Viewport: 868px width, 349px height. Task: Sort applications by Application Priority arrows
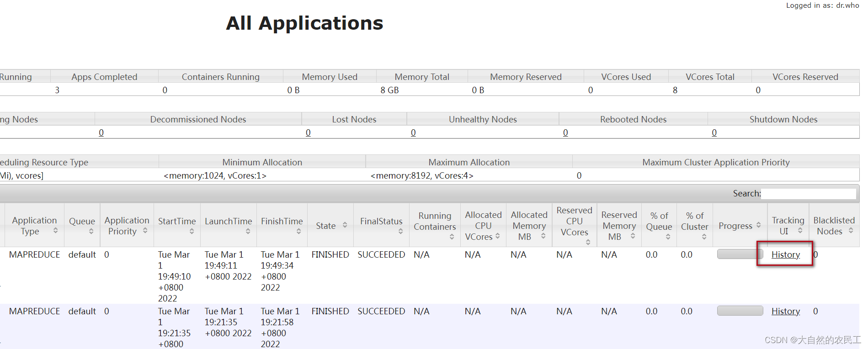tap(145, 231)
